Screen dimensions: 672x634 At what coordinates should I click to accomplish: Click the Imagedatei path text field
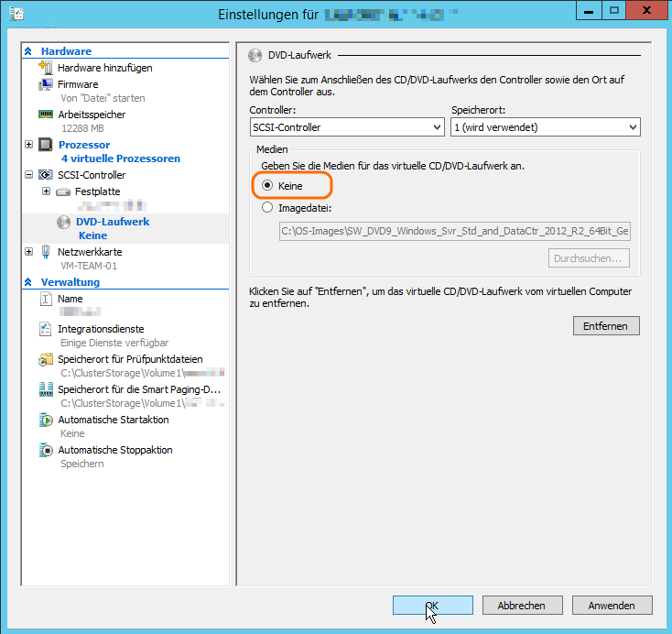click(x=454, y=232)
